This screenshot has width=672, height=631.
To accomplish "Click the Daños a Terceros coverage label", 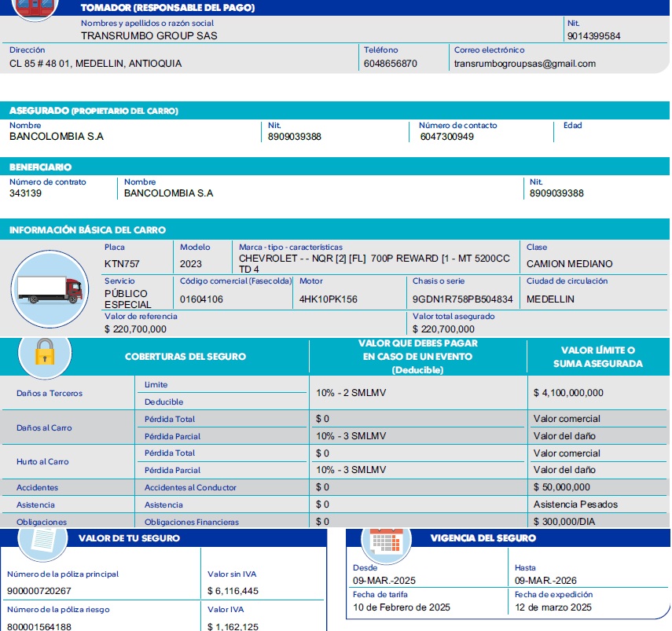I will [x=50, y=393].
